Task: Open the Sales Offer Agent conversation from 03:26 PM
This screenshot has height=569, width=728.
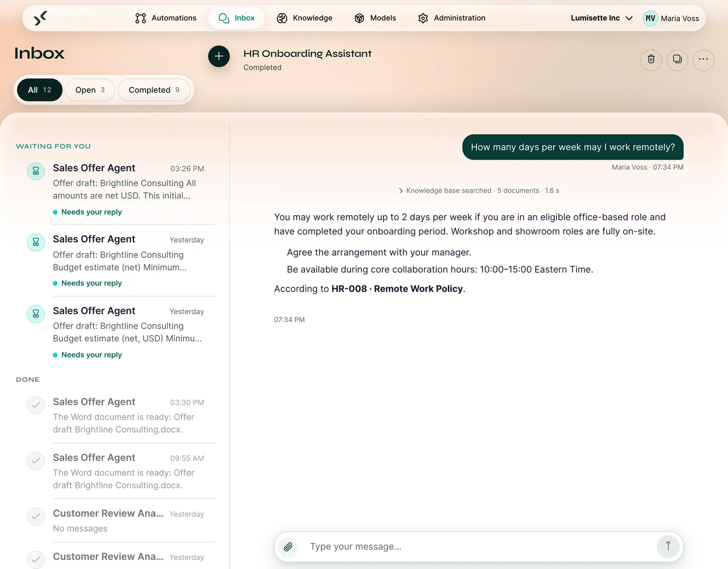Action: click(121, 189)
